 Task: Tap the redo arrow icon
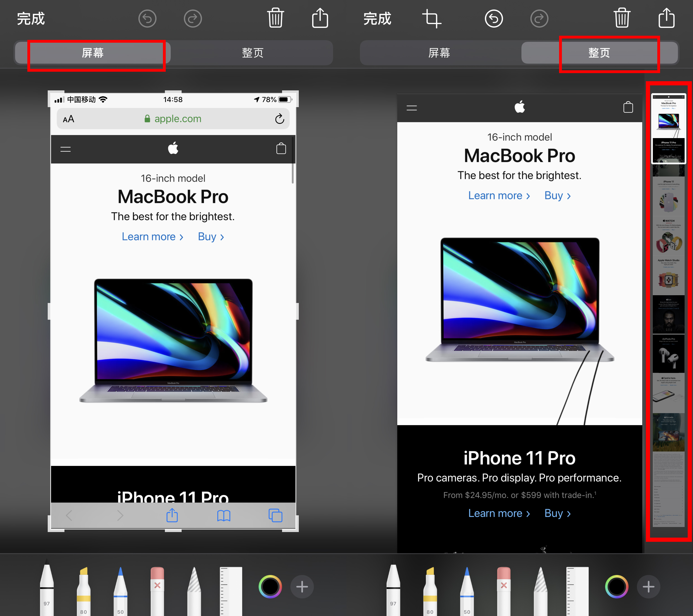[x=192, y=19]
